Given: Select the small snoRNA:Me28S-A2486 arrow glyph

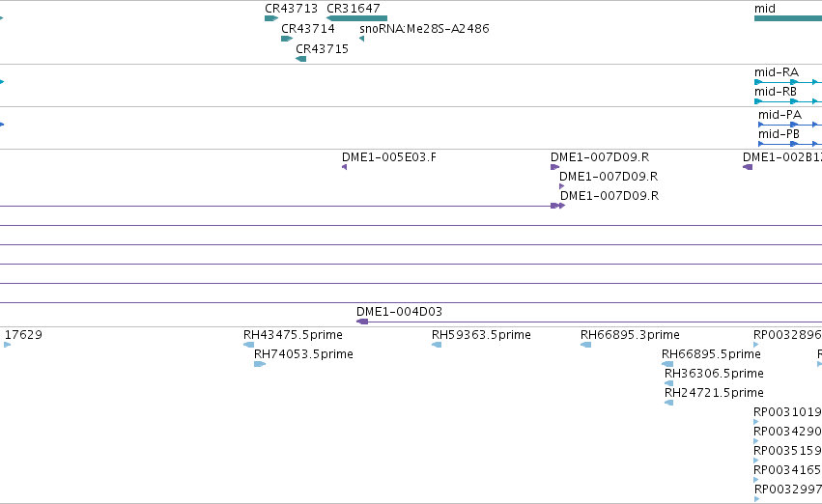Looking at the screenshot, I should 361,39.
